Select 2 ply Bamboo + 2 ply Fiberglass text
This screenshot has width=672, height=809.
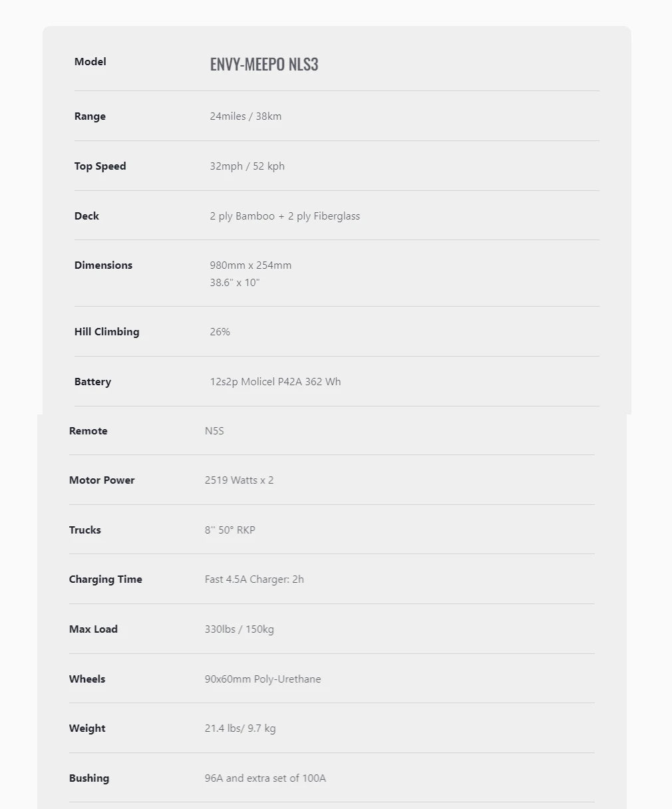285,216
